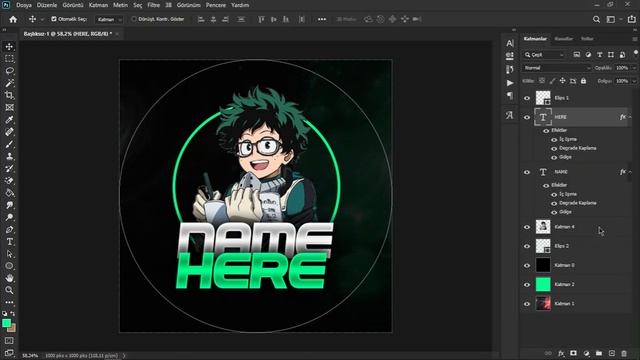Click the zoom percentage field in status bar
The width and height of the screenshot is (640, 360).
[30, 356]
